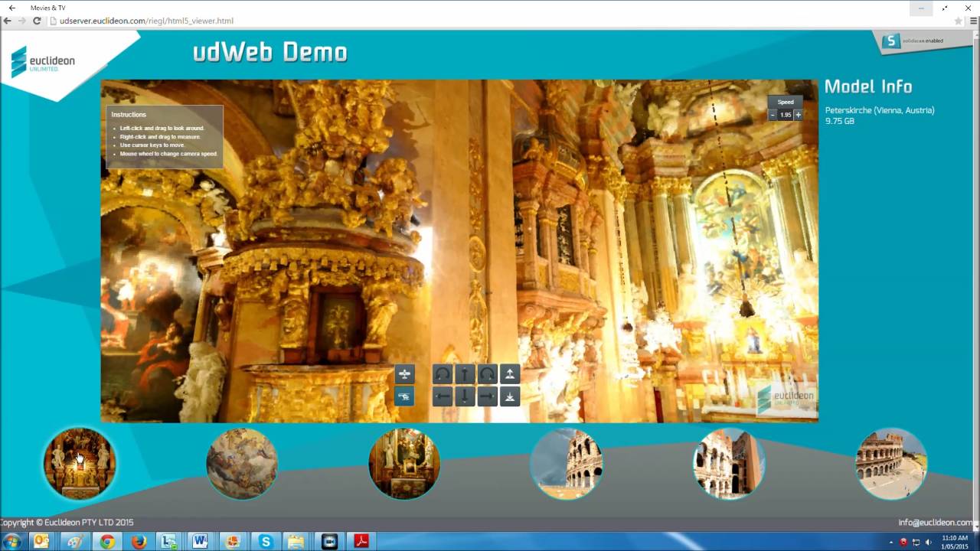Switch to airplane fly mode

404,373
